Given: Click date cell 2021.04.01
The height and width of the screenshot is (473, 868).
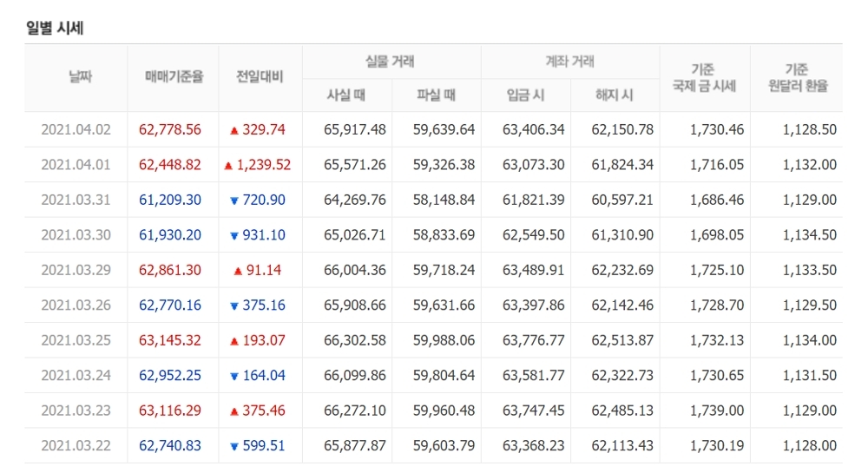Looking at the screenshot, I should tap(76, 165).
